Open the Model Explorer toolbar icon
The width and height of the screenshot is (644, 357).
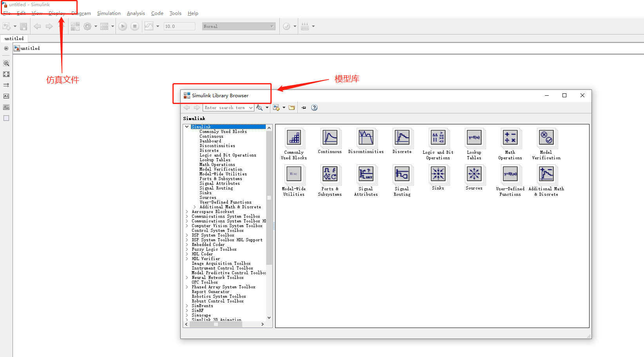click(x=104, y=26)
